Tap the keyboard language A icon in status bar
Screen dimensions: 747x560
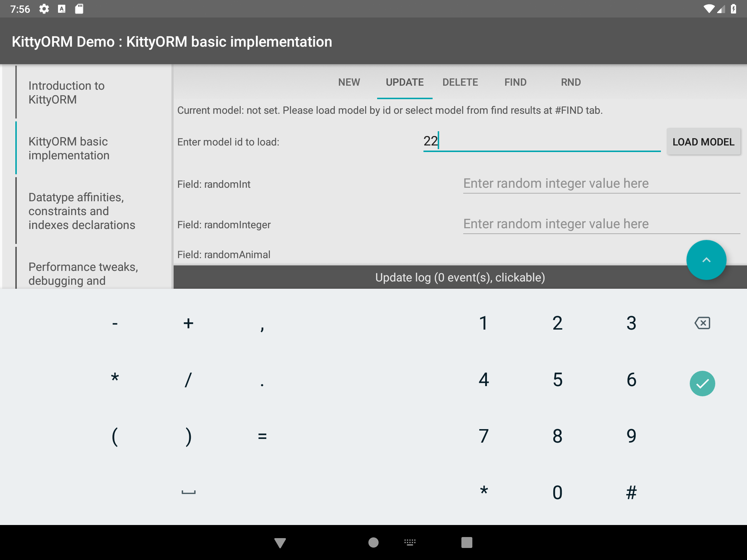click(62, 9)
